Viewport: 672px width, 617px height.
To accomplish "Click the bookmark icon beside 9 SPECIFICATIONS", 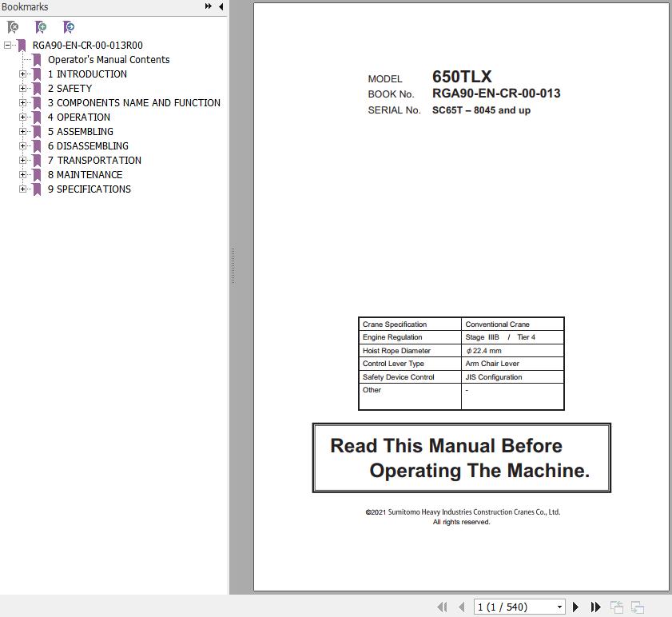I will click(x=38, y=189).
